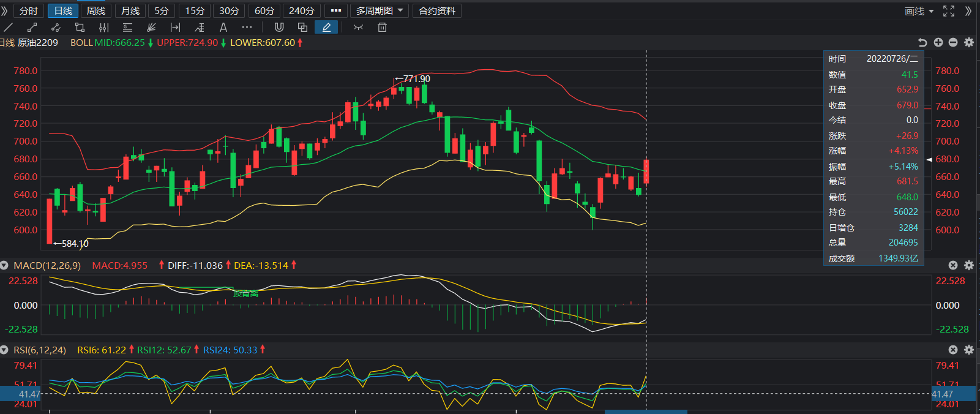Click the 顶背离 divergence marker
980x414 pixels.
pyautogui.click(x=245, y=294)
